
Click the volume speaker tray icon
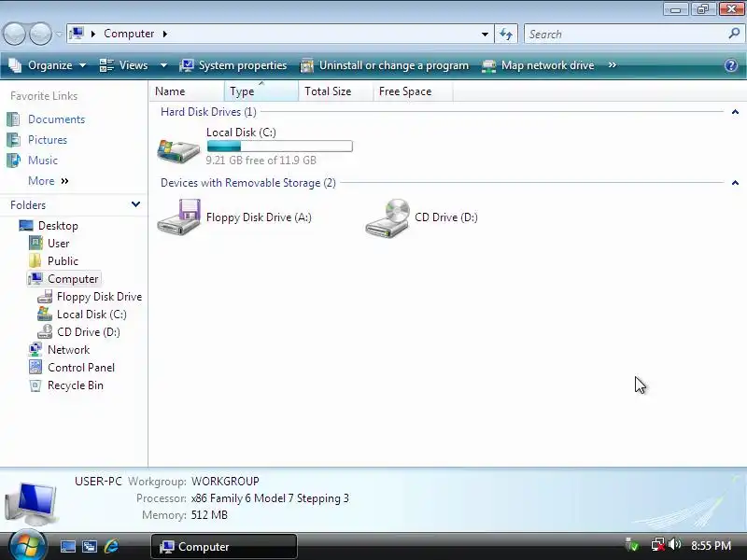[674, 544]
